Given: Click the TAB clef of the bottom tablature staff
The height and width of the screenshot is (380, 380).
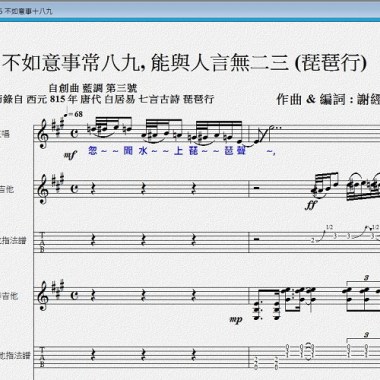Looking at the screenshot, I should pyautogui.click(x=42, y=357).
